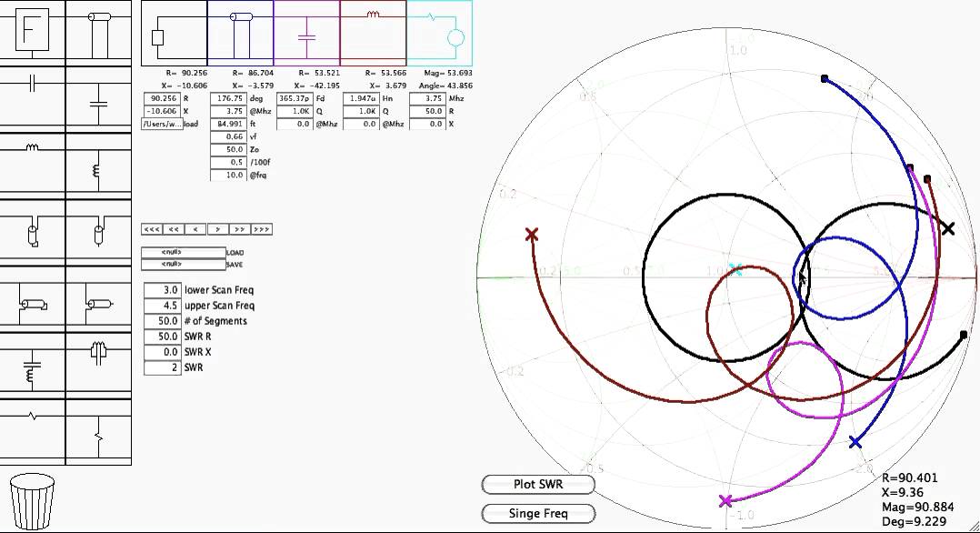Viewport: 980px width, 533px height.
Task: Select the cyan source circuit block
Action: tap(439, 33)
